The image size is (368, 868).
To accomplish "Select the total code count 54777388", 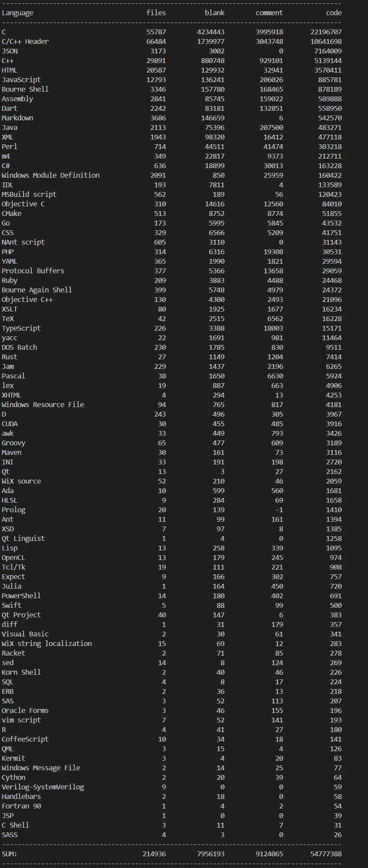I will (x=326, y=854).
